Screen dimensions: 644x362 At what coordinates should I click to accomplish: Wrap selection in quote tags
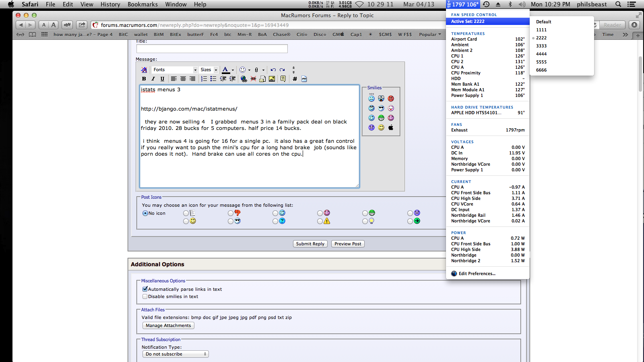283,79
